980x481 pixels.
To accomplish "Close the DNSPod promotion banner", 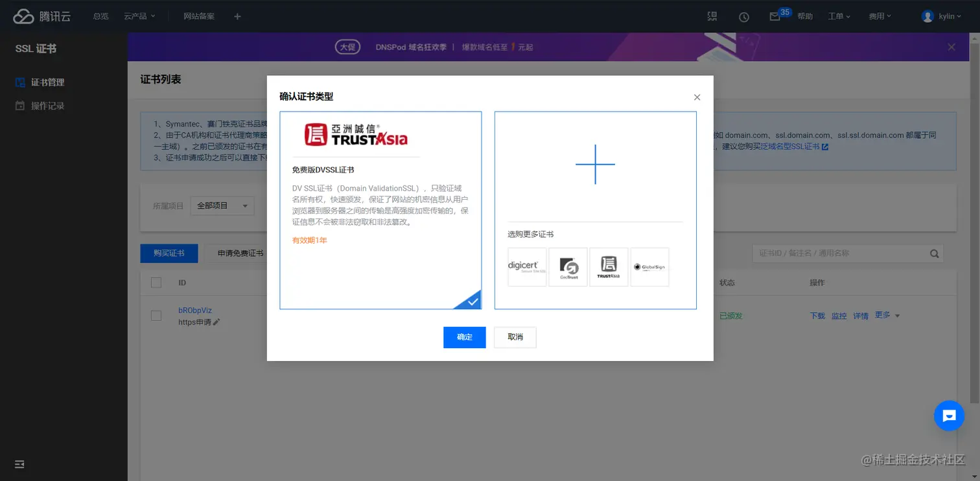I will click(951, 47).
